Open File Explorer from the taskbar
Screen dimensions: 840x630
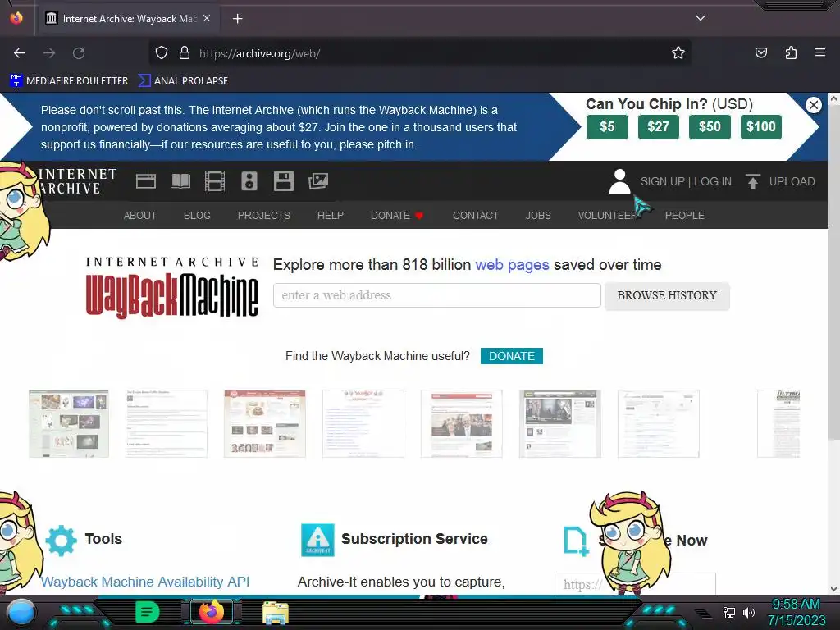276,613
